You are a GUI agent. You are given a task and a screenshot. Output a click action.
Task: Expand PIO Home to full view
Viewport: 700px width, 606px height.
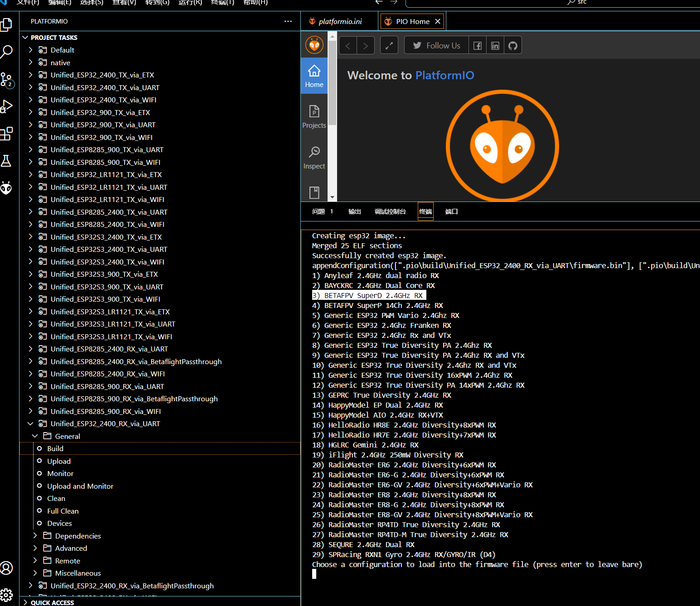pyautogui.click(x=389, y=45)
